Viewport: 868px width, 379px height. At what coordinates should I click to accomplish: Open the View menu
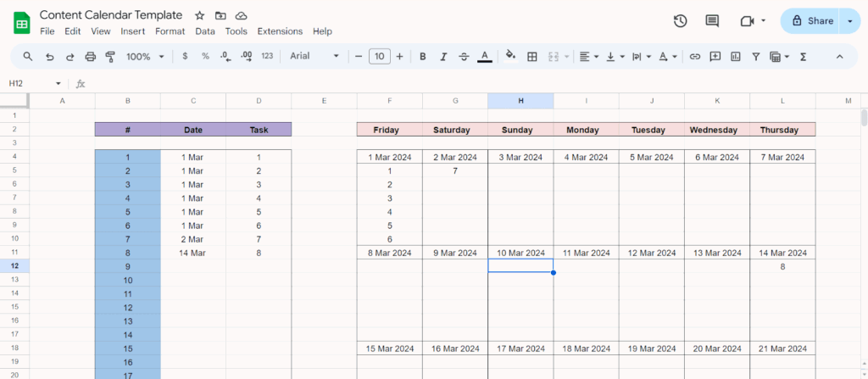coord(101,31)
